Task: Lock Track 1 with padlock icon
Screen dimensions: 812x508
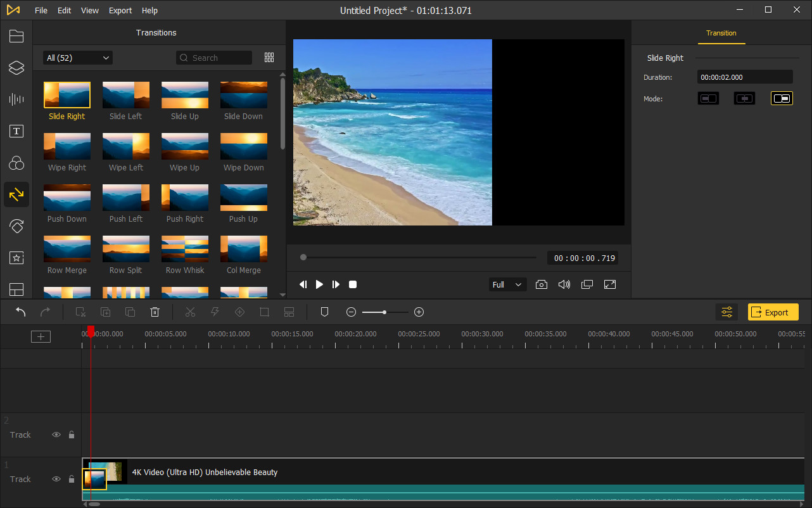Action: 72,479
